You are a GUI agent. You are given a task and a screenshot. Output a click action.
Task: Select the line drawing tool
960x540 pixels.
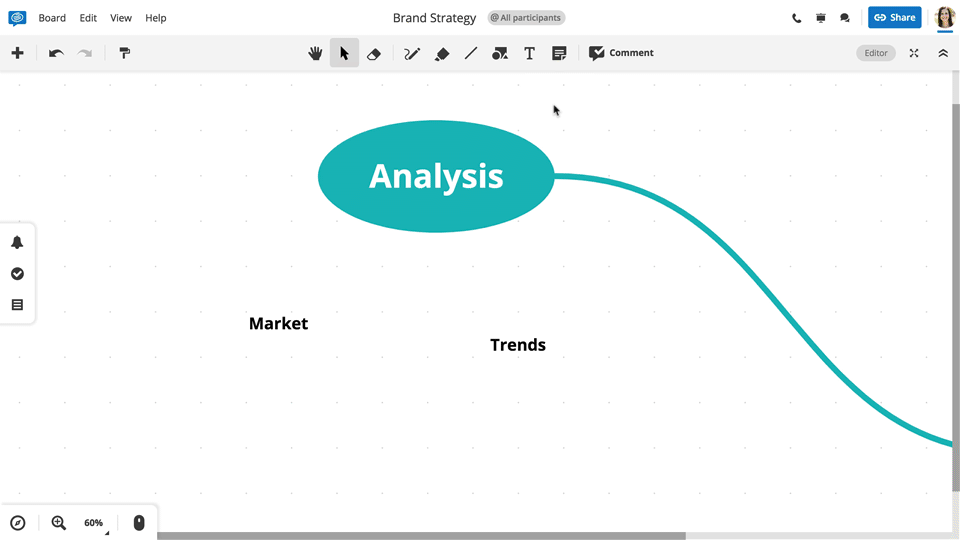pos(470,53)
